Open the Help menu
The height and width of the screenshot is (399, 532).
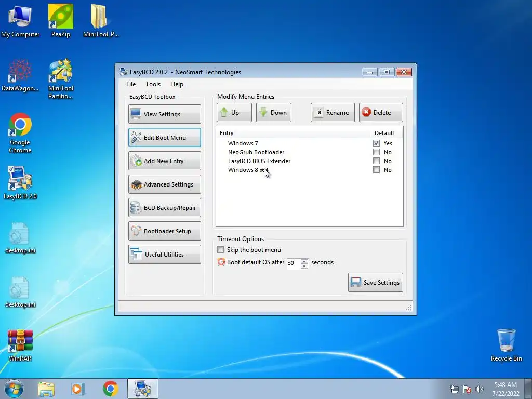177,84
